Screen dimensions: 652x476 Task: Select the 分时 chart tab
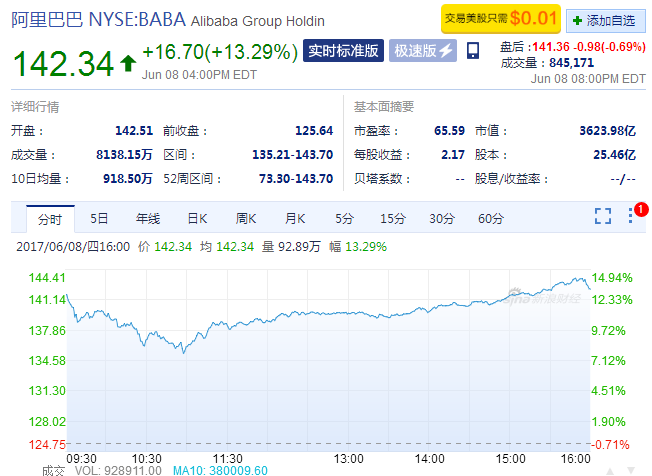tap(50, 219)
